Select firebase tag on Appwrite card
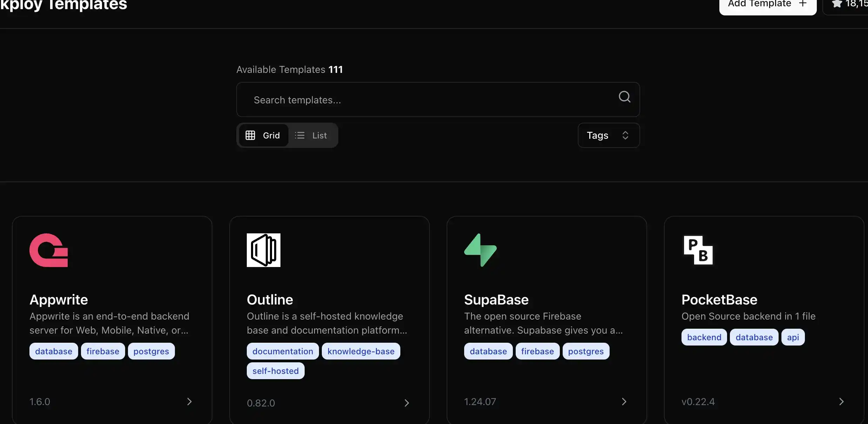This screenshot has height=424, width=868. click(103, 351)
